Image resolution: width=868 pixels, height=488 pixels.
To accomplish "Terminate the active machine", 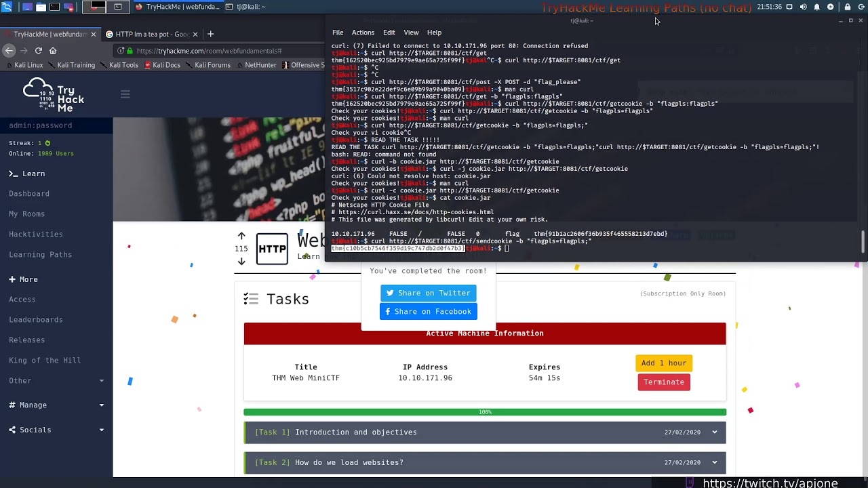I will tap(664, 382).
